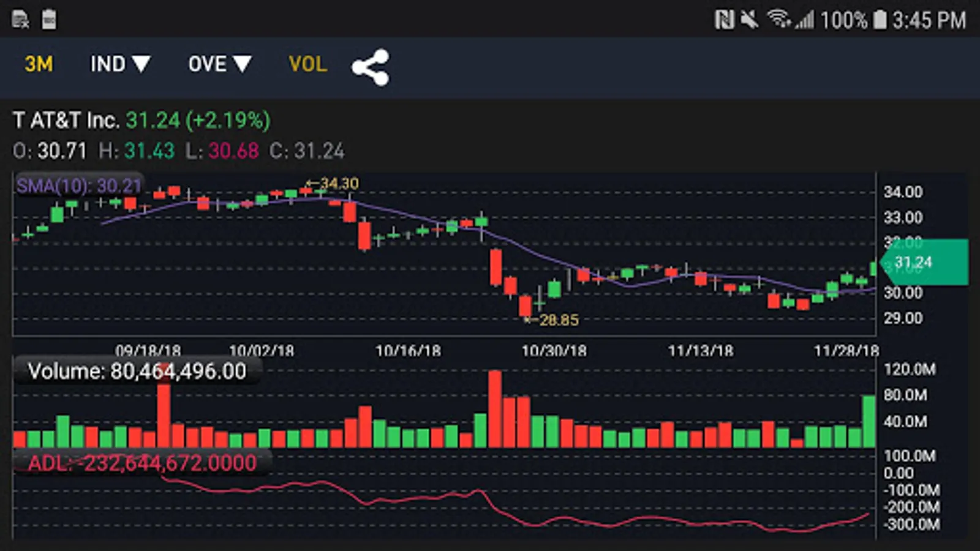Tap the first notification icon at top-left
This screenshot has height=551, width=980.
[x=20, y=20]
